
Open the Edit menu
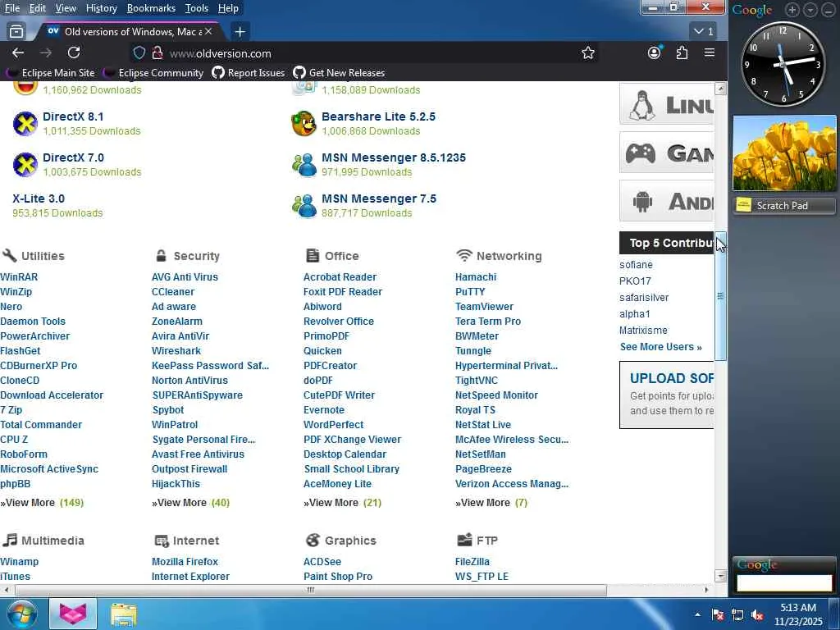click(x=38, y=8)
